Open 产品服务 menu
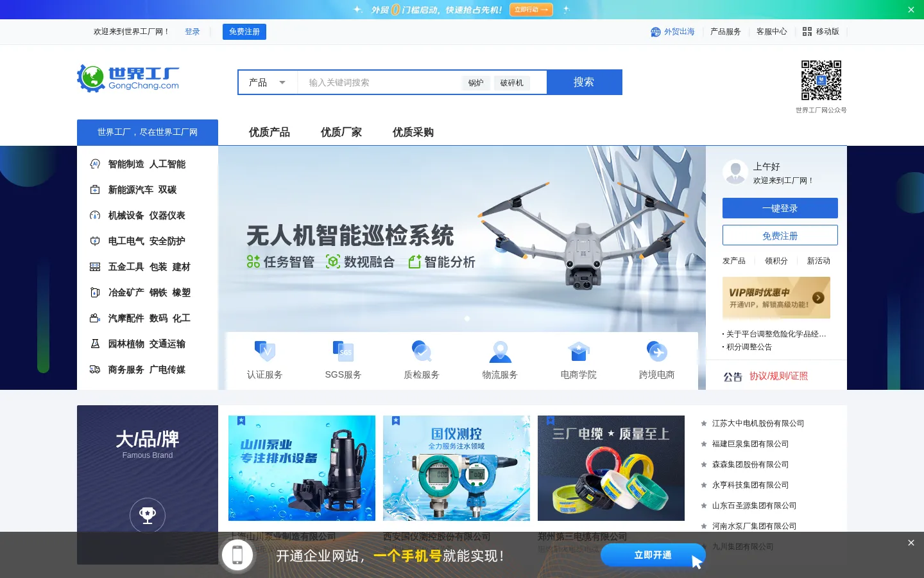Image resolution: width=924 pixels, height=578 pixels. tap(726, 31)
